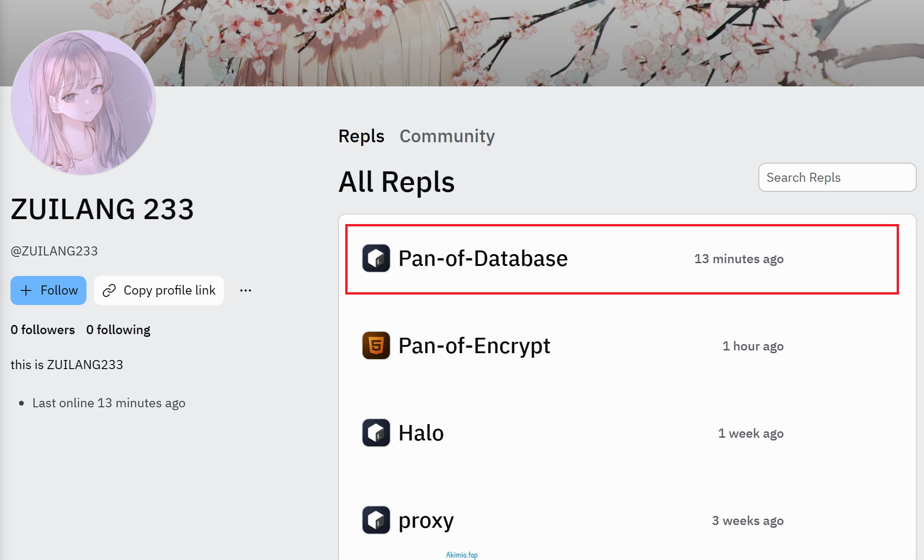Click the link icon on Copy profile link
This screenshot has height=560, width=924.
pyautogui.click(x=110, y=290)
